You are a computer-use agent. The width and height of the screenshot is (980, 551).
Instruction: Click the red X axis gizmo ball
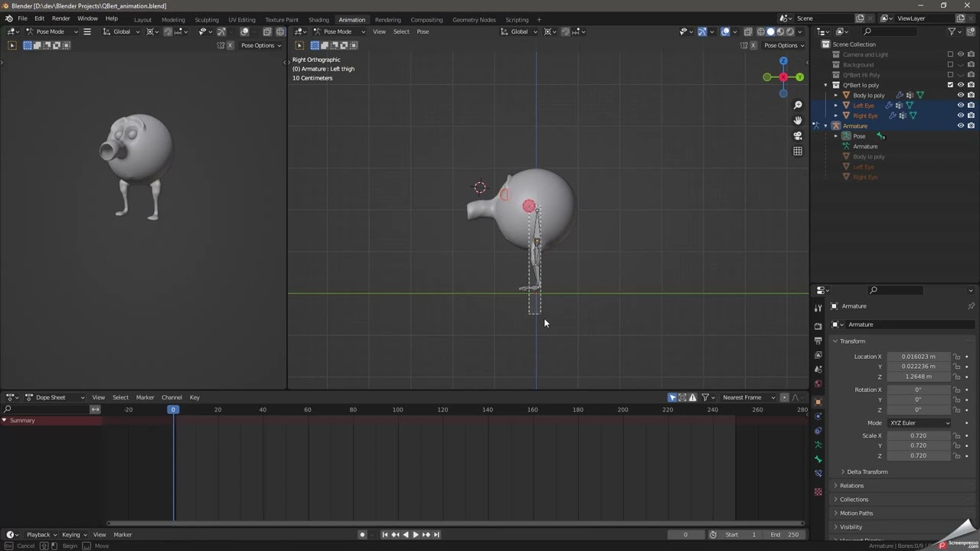[x=783, y=77]
